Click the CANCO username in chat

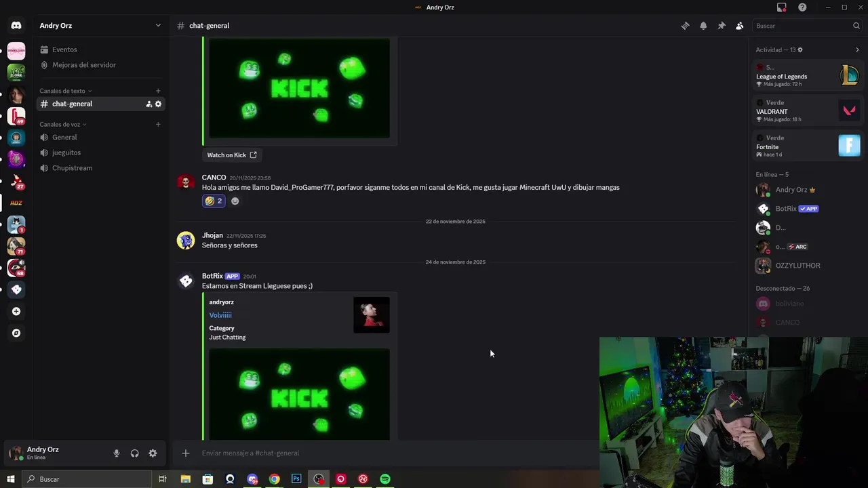click(x=214, y=178)
